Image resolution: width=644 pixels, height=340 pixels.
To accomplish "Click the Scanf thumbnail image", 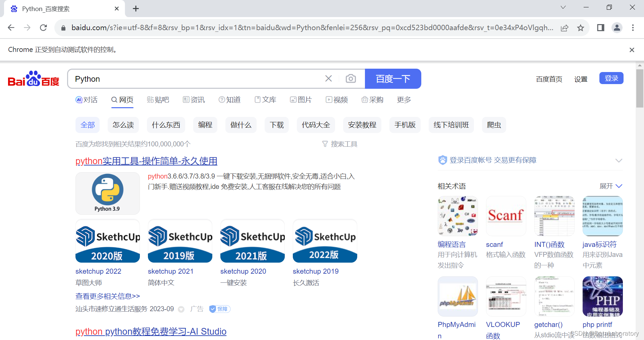I will pyautogui.click(x=506, y=216).
